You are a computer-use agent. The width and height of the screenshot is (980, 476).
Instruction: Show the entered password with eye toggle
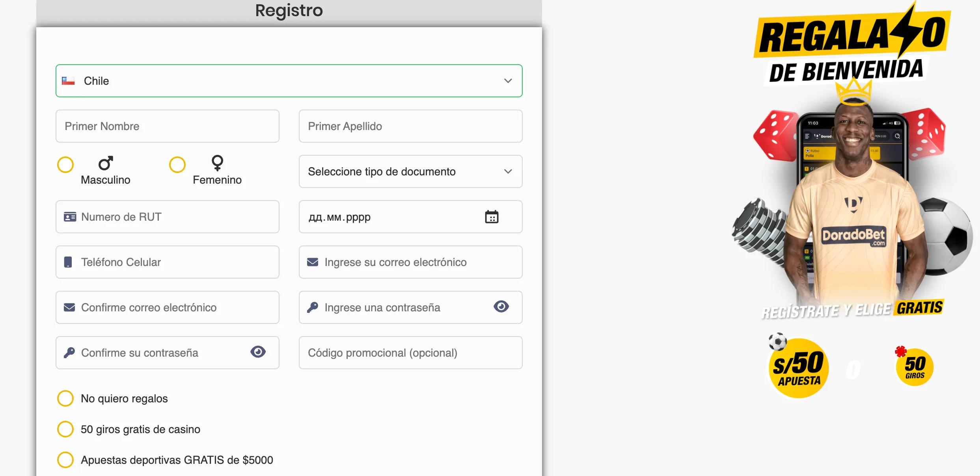coord(501,307)
